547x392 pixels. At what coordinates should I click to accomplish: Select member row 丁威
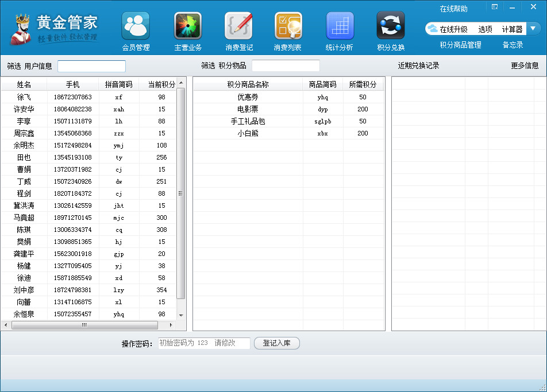[88, 181]
